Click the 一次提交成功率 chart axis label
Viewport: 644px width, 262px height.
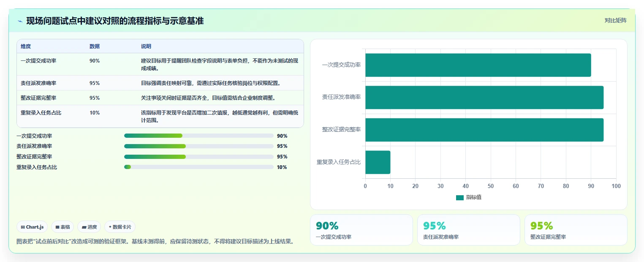(x=341, y=65)
